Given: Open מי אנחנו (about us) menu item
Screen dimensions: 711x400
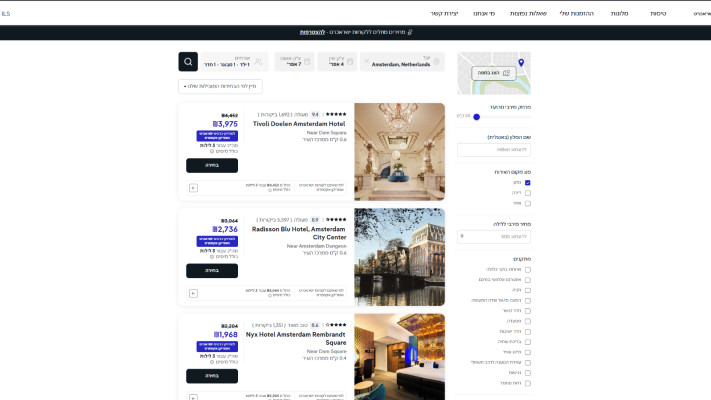Looking at the screenshot, I should [x=484, y=14].
